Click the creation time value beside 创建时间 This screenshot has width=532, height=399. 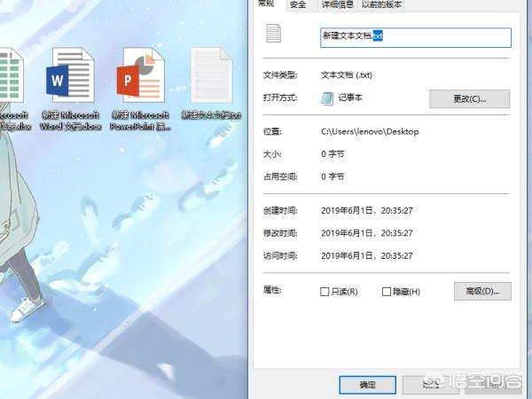[x=367, y=211]
